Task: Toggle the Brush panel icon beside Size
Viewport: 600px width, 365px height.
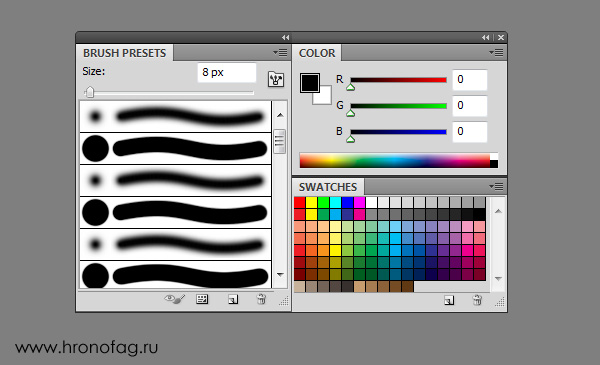Action: tap(276, 79)
